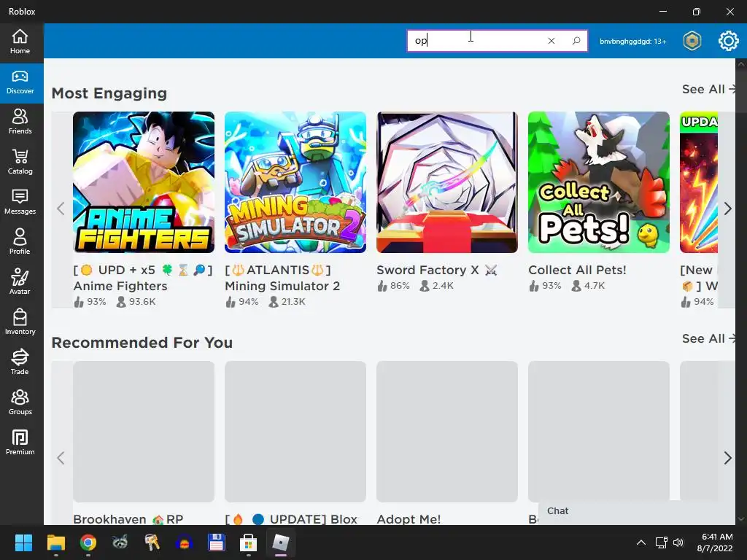
Task: Open the Catalog shopping cart
Action: pos(20,163)
